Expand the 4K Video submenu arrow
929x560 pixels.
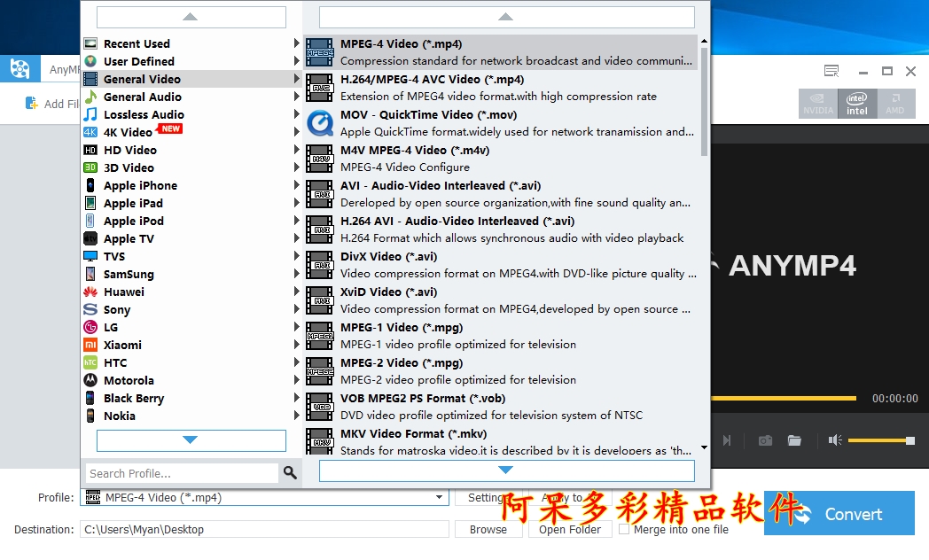[x=296, y=132]
